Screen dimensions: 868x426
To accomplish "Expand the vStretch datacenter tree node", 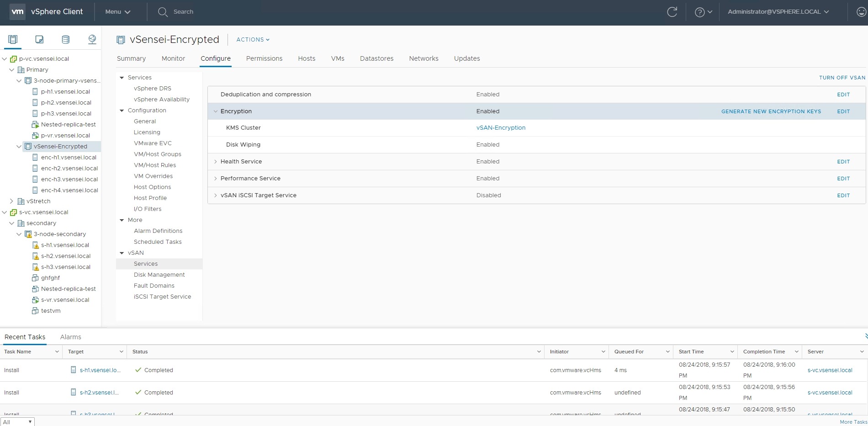I will (x=12, y=201).
